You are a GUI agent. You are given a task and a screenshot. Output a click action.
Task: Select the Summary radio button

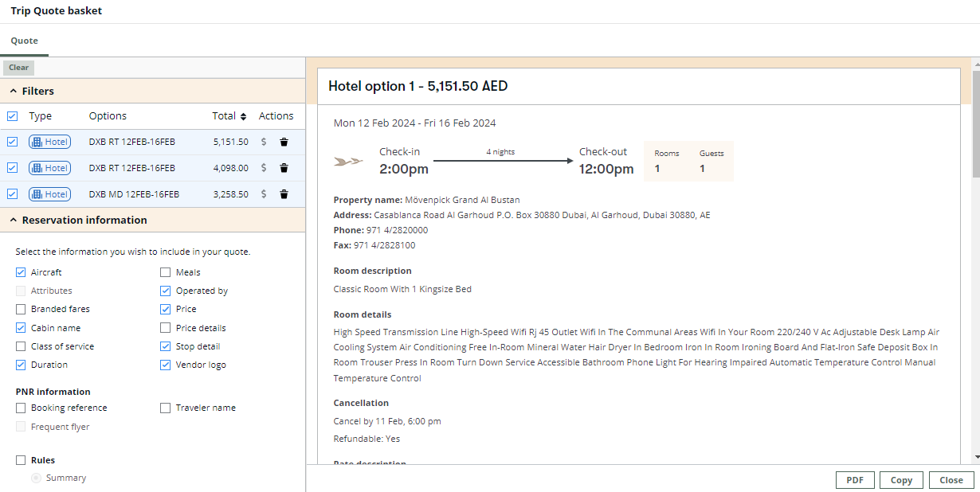(x=36, y=478)
